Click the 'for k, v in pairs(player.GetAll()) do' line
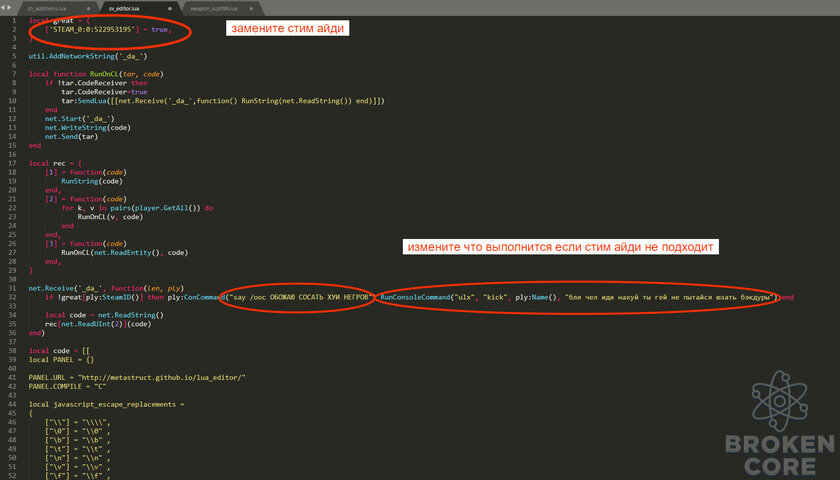 [x=137, y=208]
